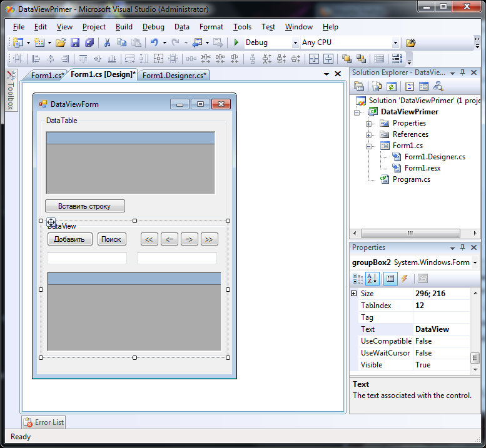Click the Refresh icon in Solution Explorer
Screen dimensions: 486x448
coord(392,87)
